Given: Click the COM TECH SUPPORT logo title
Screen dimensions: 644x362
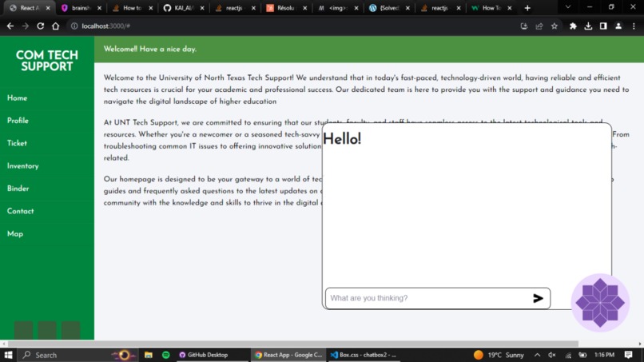Looking at the screenshot, I should click(x=47, y=61).
